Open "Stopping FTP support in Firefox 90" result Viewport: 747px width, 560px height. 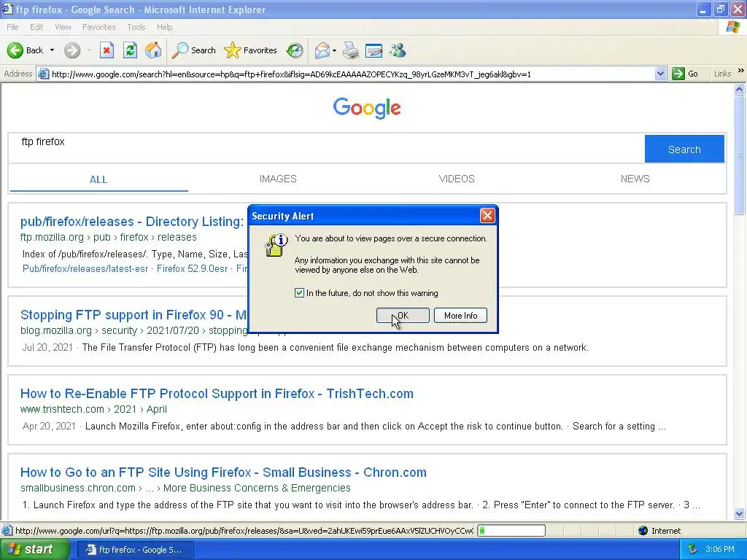pyautogui.click(x=134, y=315)
